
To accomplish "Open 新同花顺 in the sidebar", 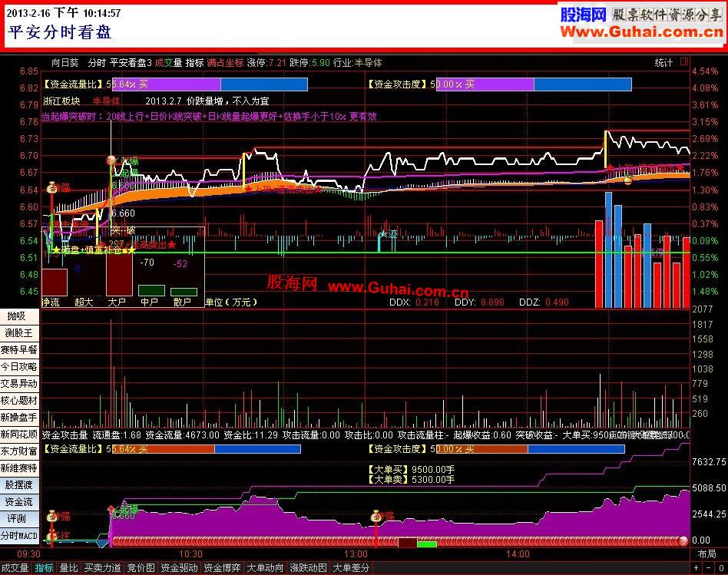I will point(19,435).
